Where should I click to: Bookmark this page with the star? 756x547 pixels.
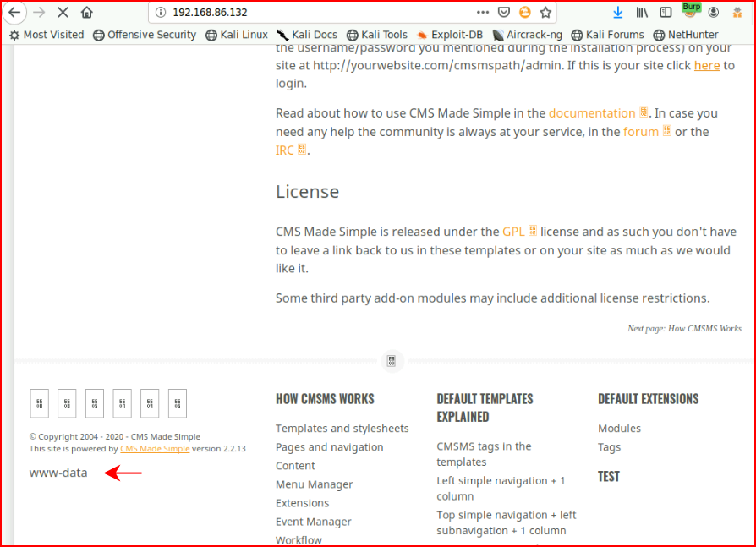coord(545,12)
